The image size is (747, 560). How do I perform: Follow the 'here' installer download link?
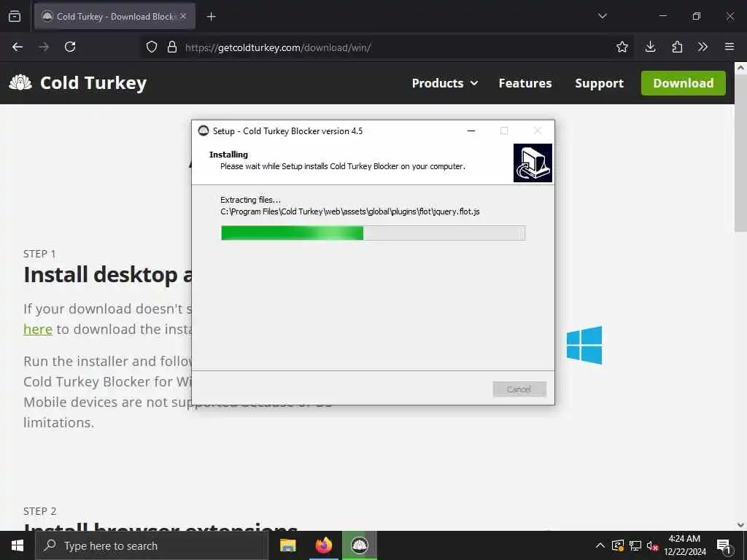tap(38, 329)
